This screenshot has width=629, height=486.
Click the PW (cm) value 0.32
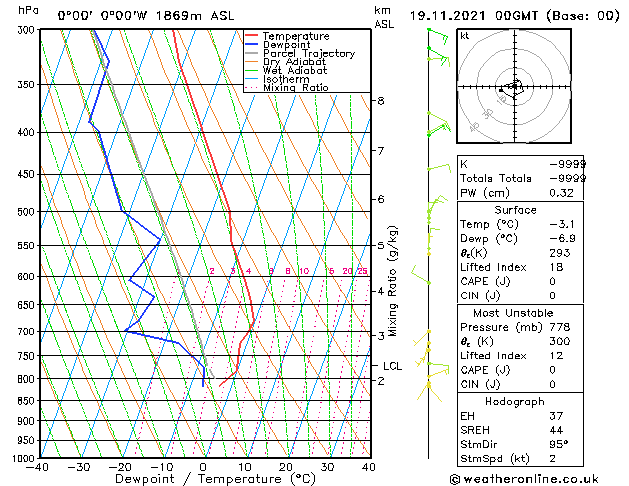(x=561, y=193)
